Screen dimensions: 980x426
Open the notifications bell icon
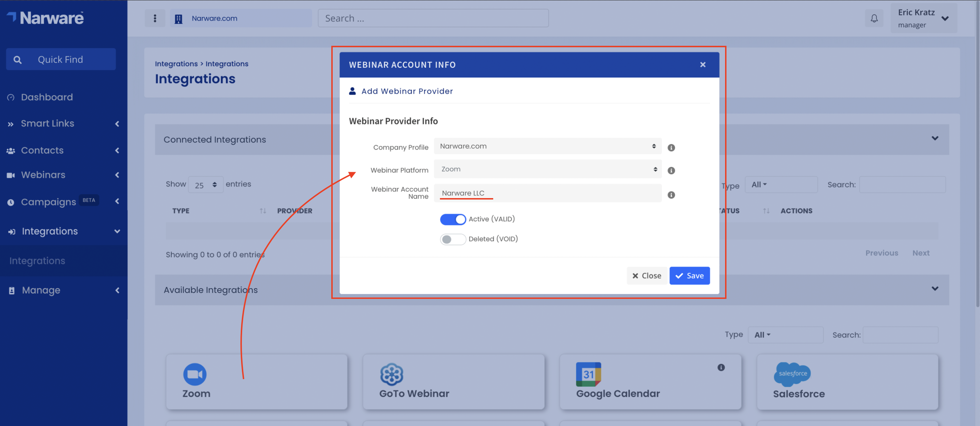pos(874,18)
